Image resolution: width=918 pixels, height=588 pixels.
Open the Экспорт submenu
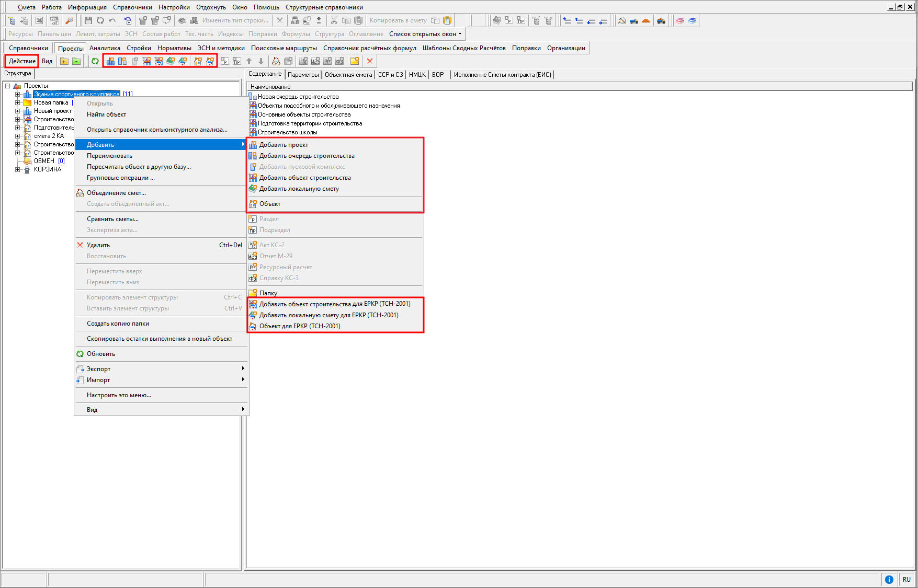coord(98,369)
